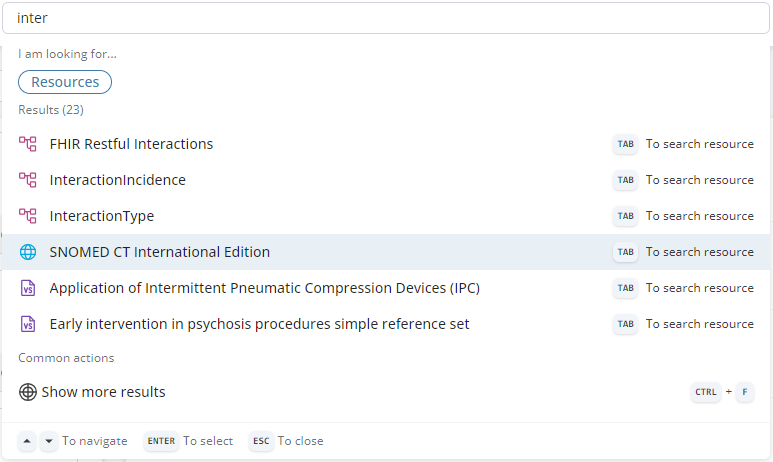Toggle the Resources filter chip
Image resolution: width=773 pixels, height=462 pixels.
(65, 82)
